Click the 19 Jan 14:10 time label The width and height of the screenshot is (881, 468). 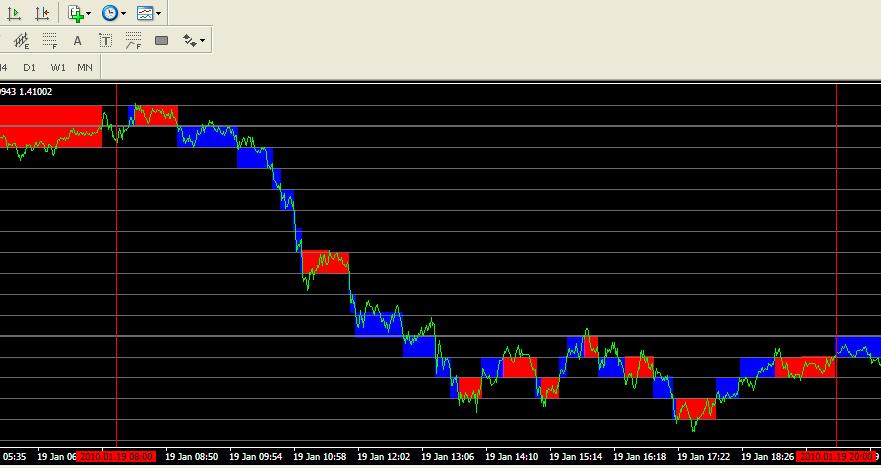512,456
